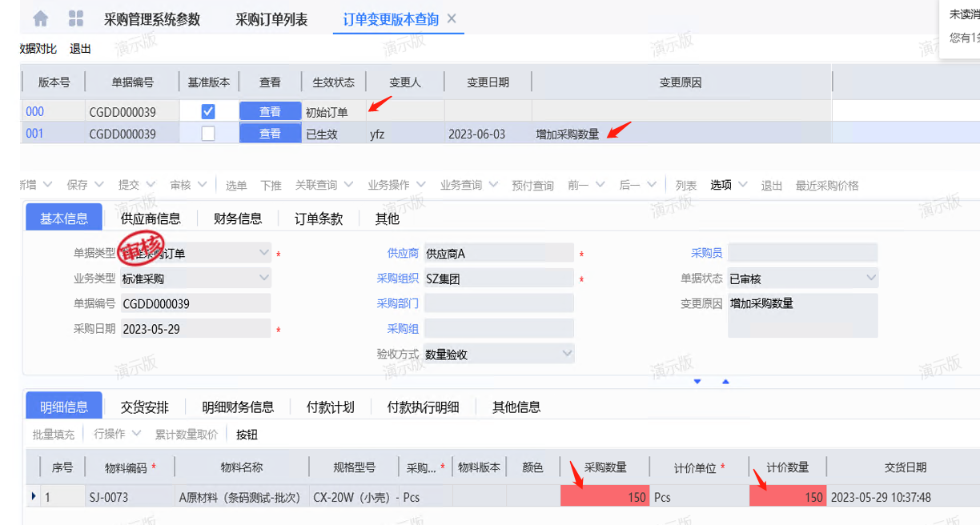
Task: Click the red highlighted 采购数量 cell
Action: [x=604, y=497]
